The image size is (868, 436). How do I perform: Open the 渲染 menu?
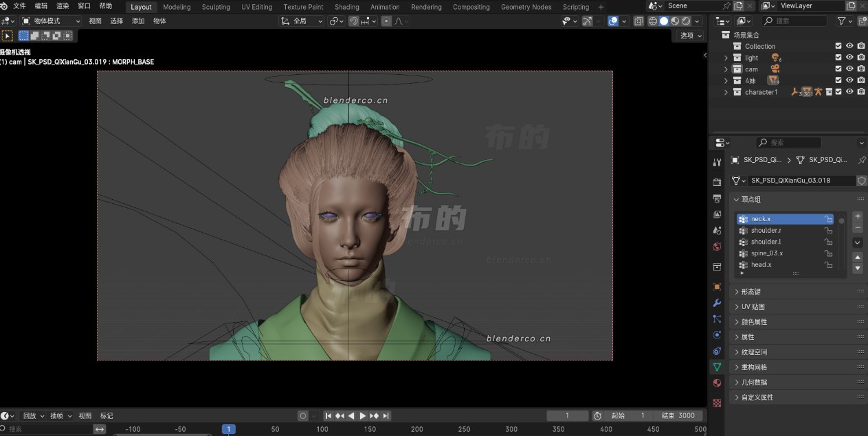pyautogui.click(x=63, y=6)
